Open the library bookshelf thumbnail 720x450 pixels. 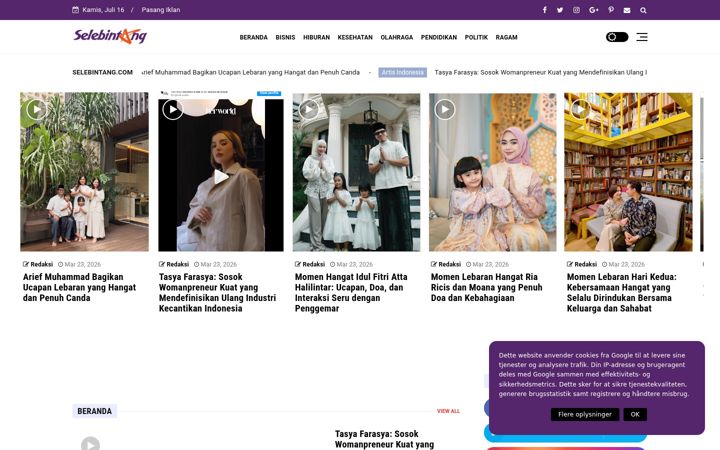tap(628, 172)
